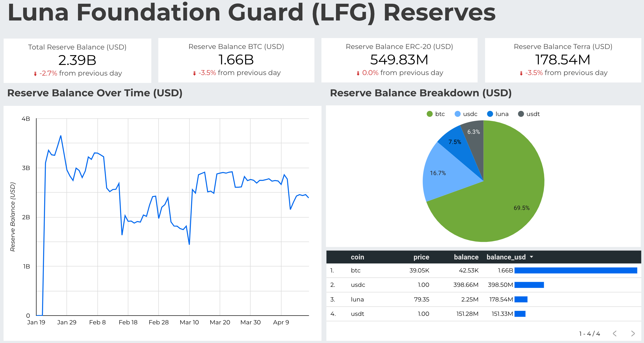Toggle the usdt legend marker
Image resolution: width=644 pixels, height=343 pixels.
[x=521, y=114]
